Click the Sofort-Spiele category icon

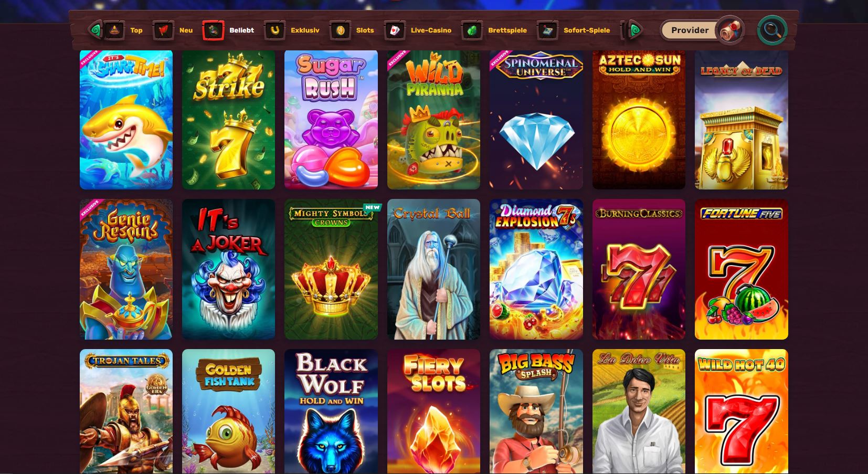pos(547,30)
